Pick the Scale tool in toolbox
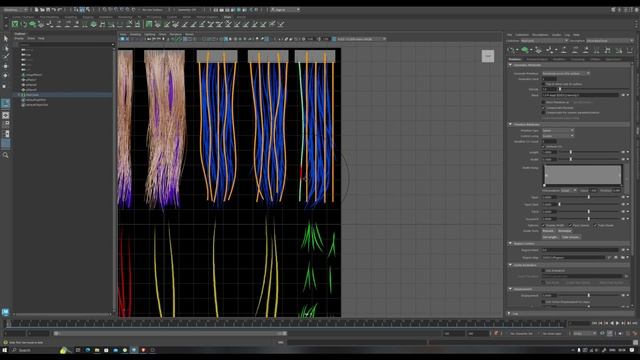This screenshot has width=640, height=360. 5,86
